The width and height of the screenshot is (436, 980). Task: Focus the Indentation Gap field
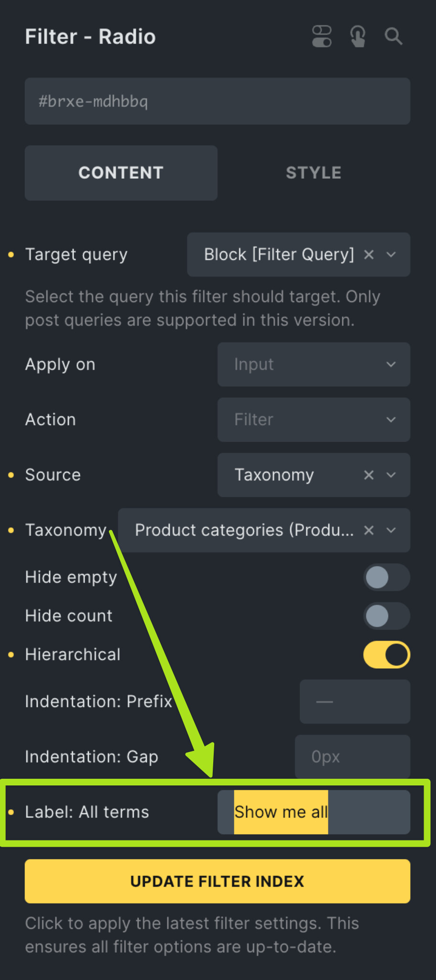(352, 757)
